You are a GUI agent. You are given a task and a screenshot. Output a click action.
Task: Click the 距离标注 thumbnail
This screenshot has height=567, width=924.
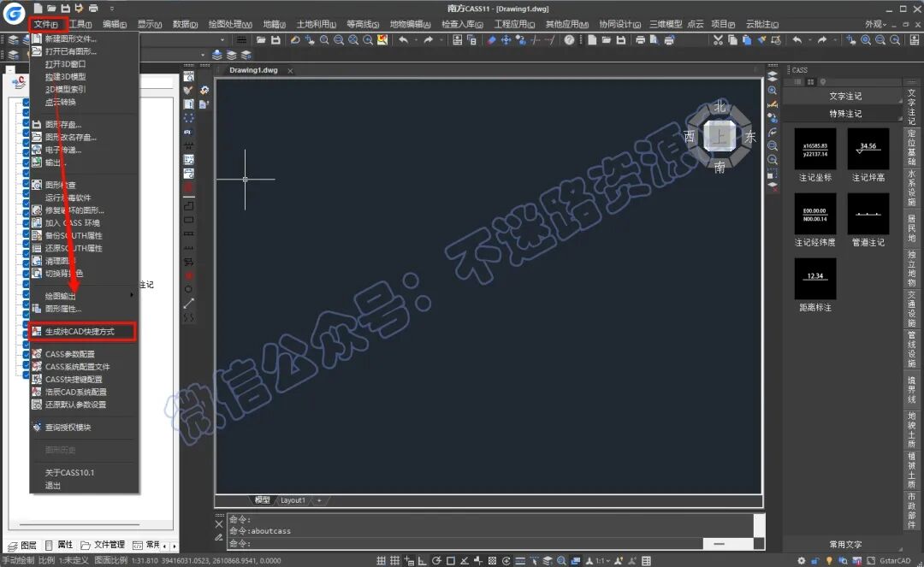coord(815,279)
